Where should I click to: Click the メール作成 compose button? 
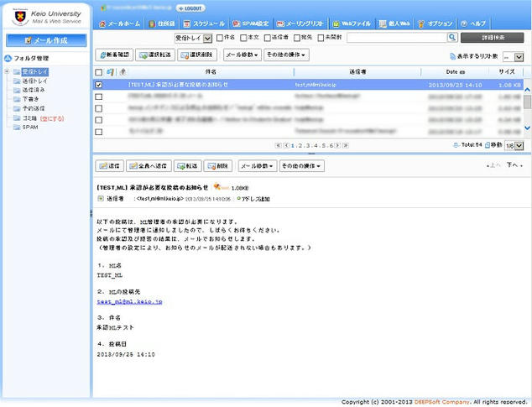pyautogui.click(x=46, y=40)
